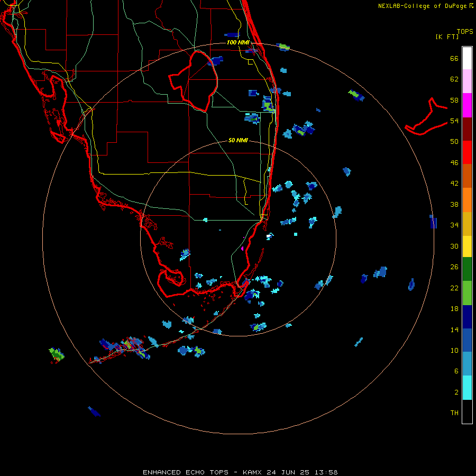Click the "58" legend value
This screenshot has width=476, height=476.
coord(454,100)
